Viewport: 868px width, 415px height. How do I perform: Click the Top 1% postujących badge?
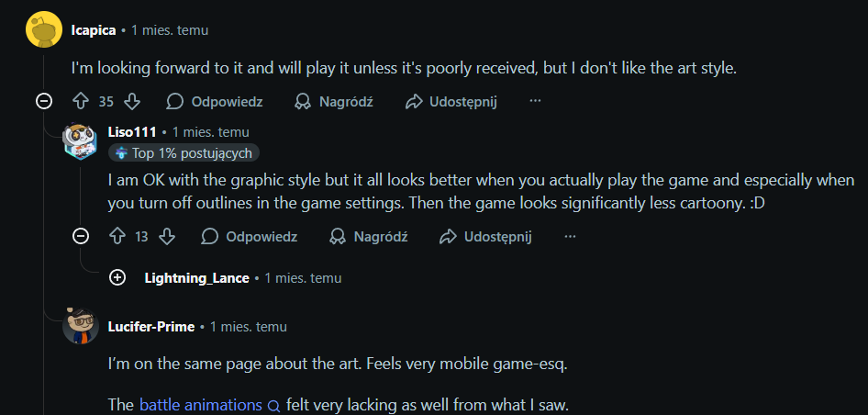coord(184,153)
